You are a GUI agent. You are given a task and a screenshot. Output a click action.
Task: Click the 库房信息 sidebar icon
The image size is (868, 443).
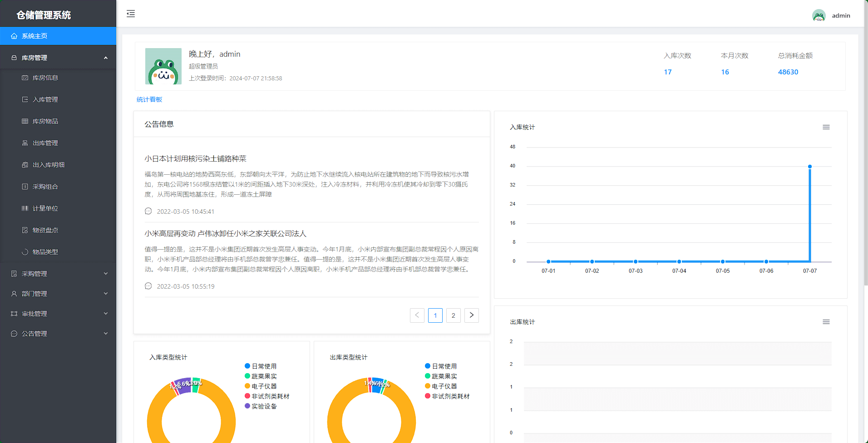[25, 78]
